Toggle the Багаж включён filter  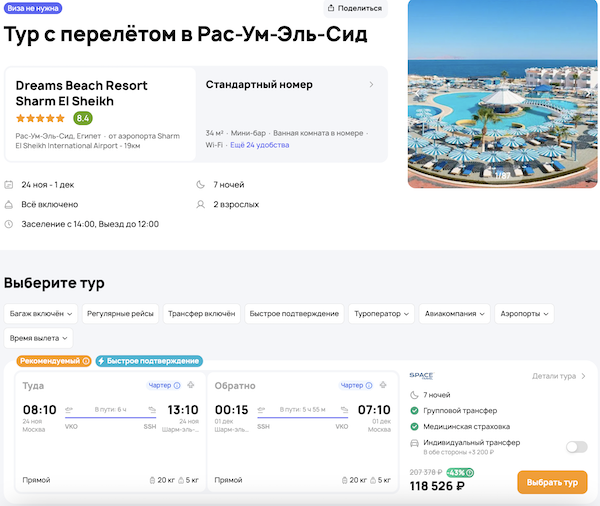pyautogui.click(x=40, y=313)
